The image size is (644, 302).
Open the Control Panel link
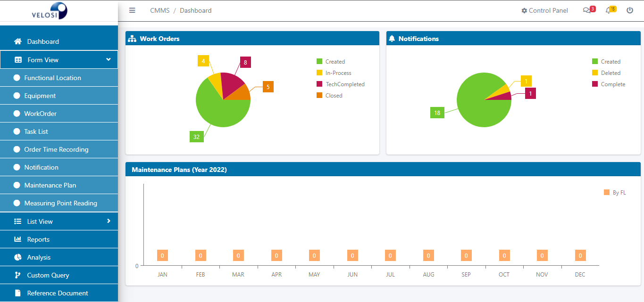(x=544, y=10)
